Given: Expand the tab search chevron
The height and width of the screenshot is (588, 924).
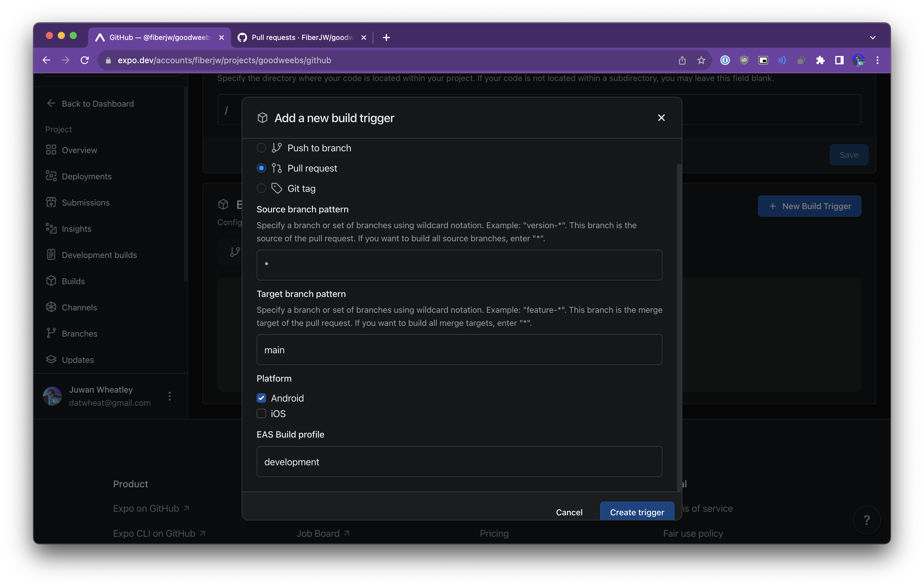Looking at the screenshot, I should click(873, 38).
